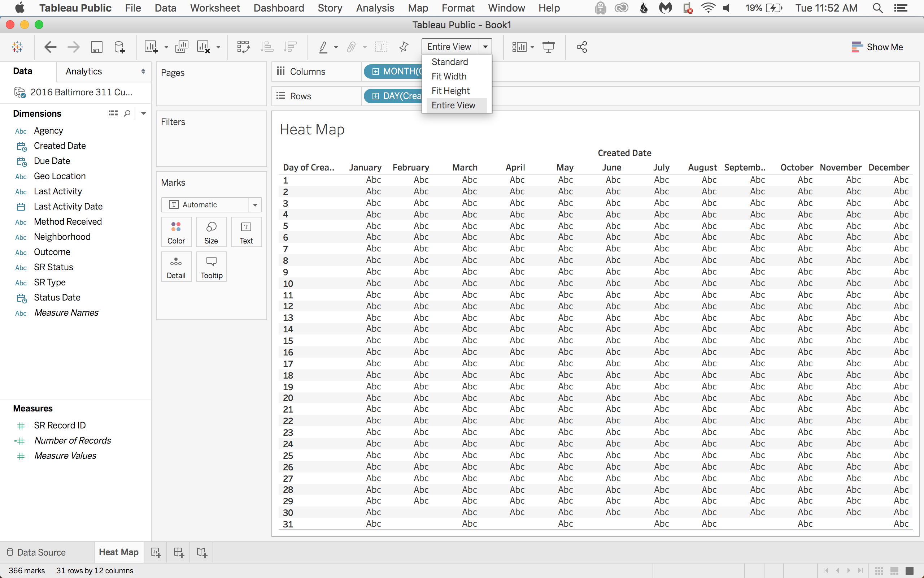924x578 pixels.
Task: Open the Analytics pane switcher arrows
Action: (143, 72)
